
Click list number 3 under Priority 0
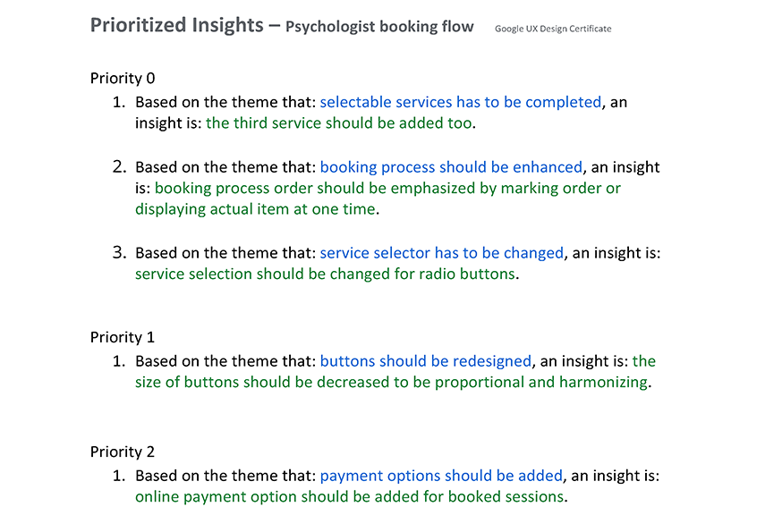(x=120, y=253)
